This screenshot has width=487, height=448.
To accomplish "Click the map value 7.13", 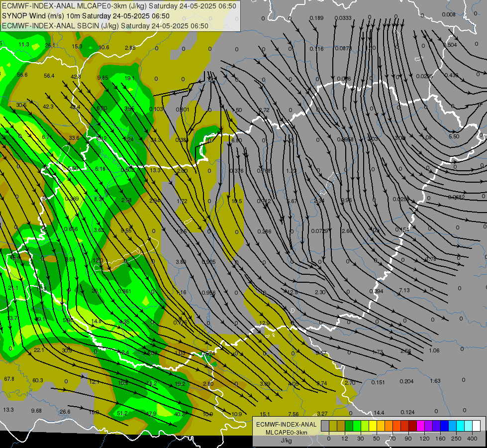I will pos(404,290).
